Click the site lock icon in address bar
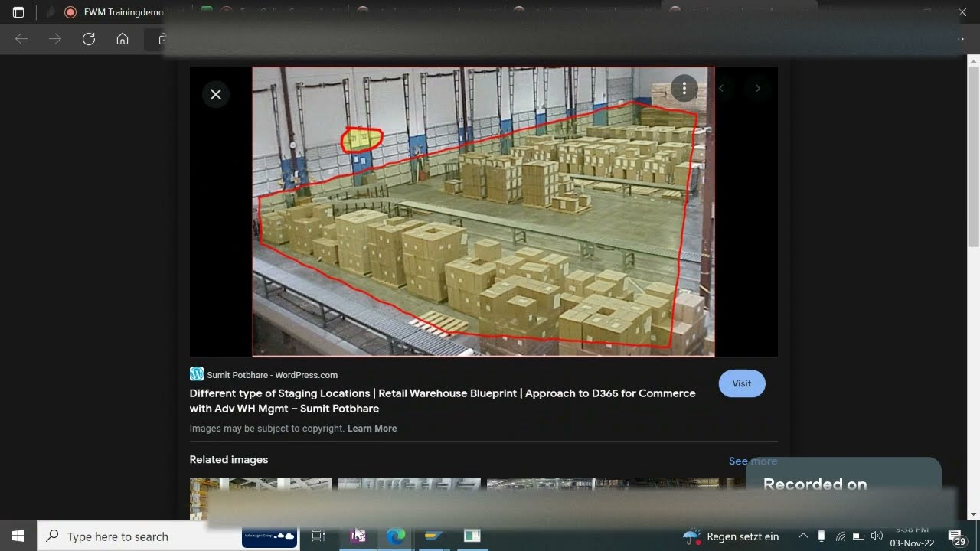The height and width of the screenshot is (551, 980). pos(162,39)
